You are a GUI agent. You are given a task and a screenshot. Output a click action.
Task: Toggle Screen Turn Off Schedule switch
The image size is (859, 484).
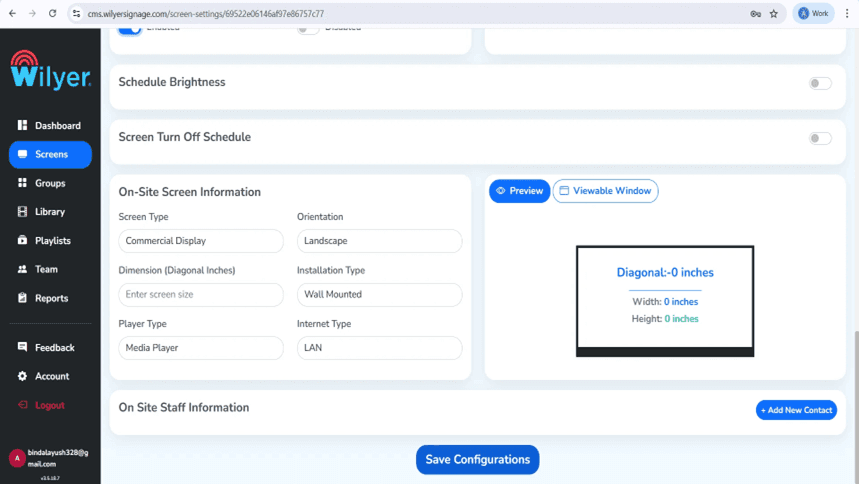coord(820,138)
